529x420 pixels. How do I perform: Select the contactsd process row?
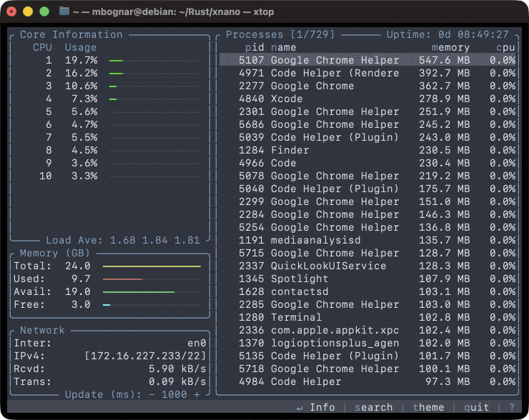point(367,291)
